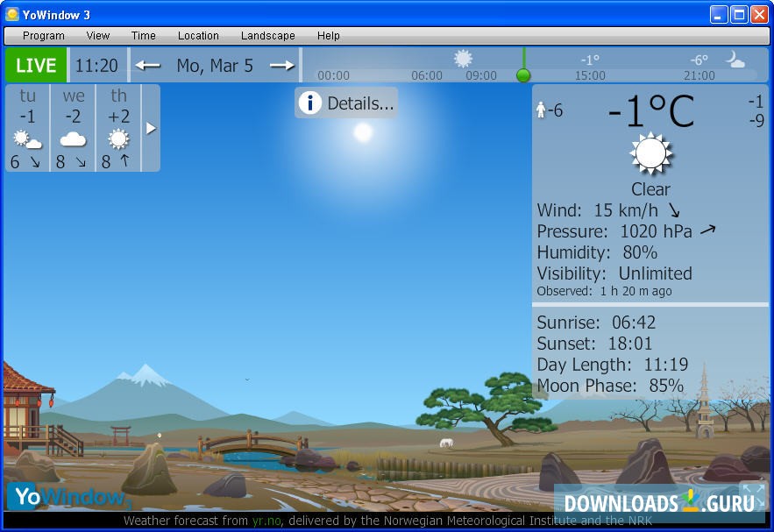Click the Day Length: 11:19 entry
This screenshot has width=774, height=532.
pos(613,365)
